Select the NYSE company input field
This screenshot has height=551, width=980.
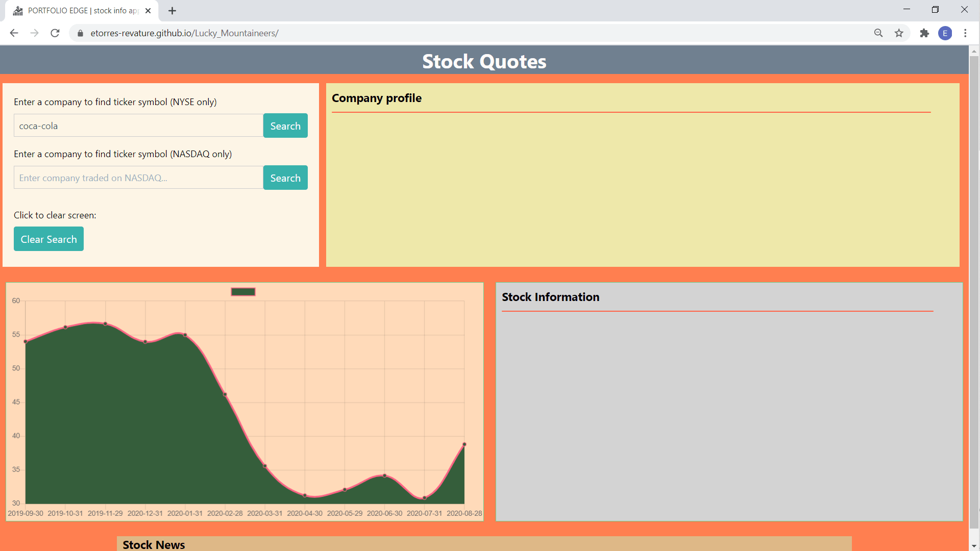[x=138, y=125]
